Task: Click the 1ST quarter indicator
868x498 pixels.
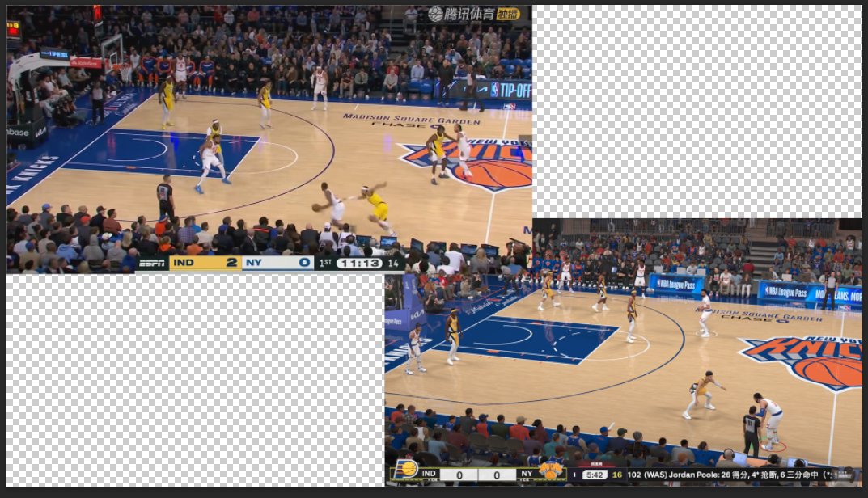Action: (325, 264)
